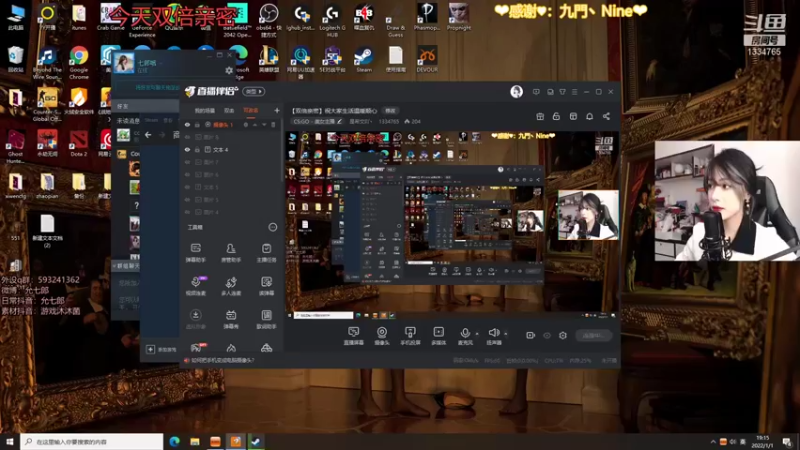Open the user avatar in title bar
The width and height of the screenshot is (800, 450).
516,92
